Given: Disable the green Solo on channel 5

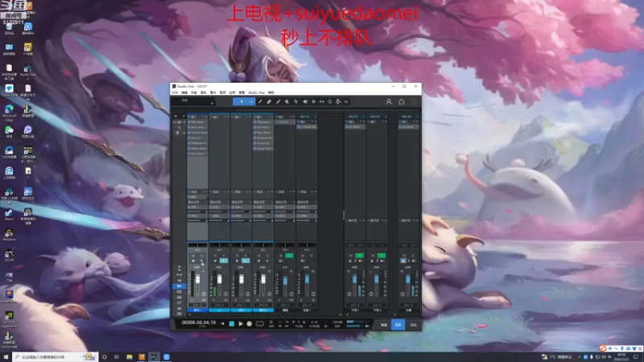Looking at the screenshot, I should point(289,256).
